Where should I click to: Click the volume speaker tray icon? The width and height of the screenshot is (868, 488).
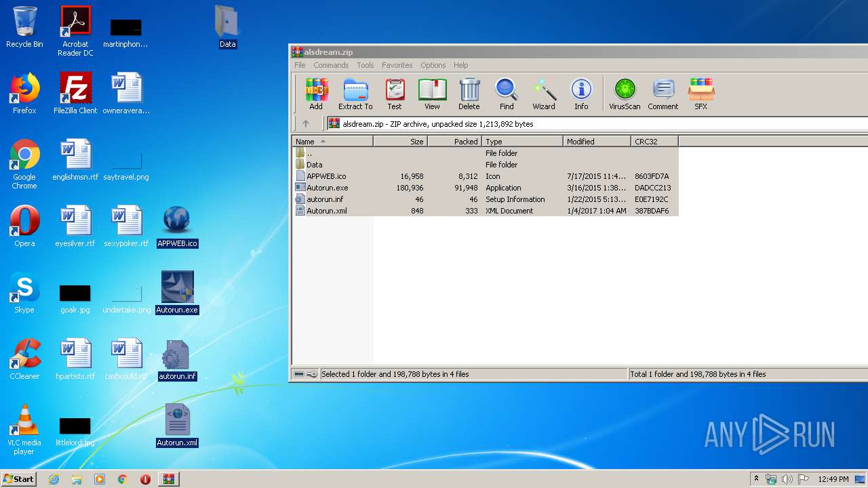[x=787, y=479]
